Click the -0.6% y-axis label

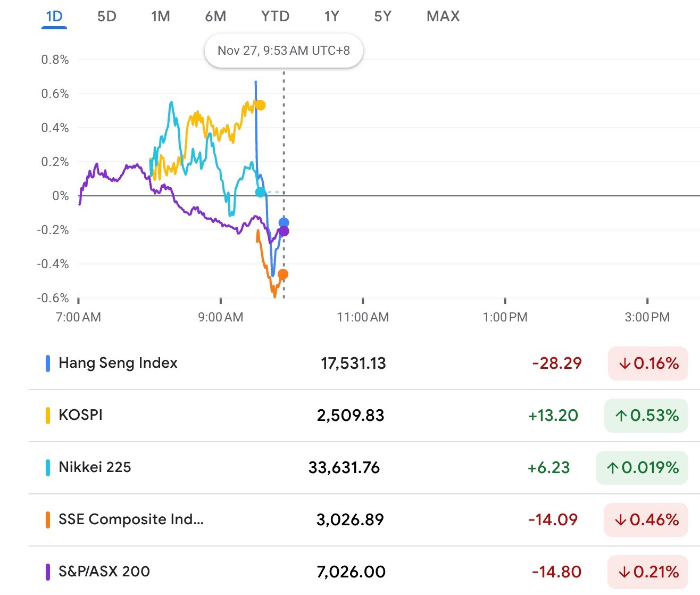(53, 298)
